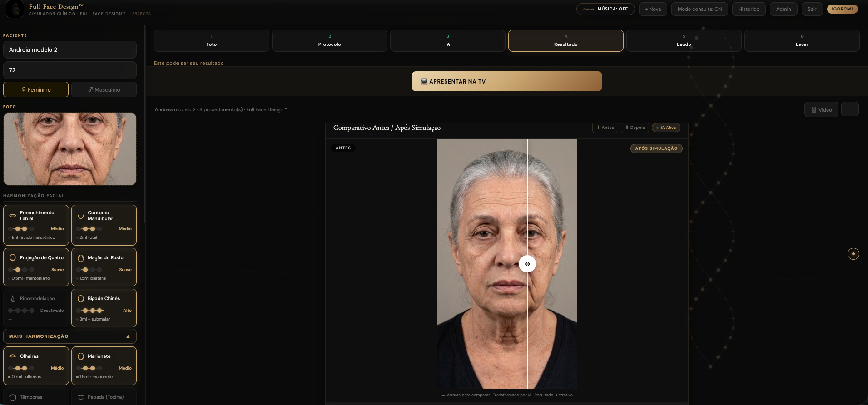The width and height of the screenshot is (868, 405).
Task: Open step 6 Levar tab
Action: pyautogui.click(x=802, y=40)
